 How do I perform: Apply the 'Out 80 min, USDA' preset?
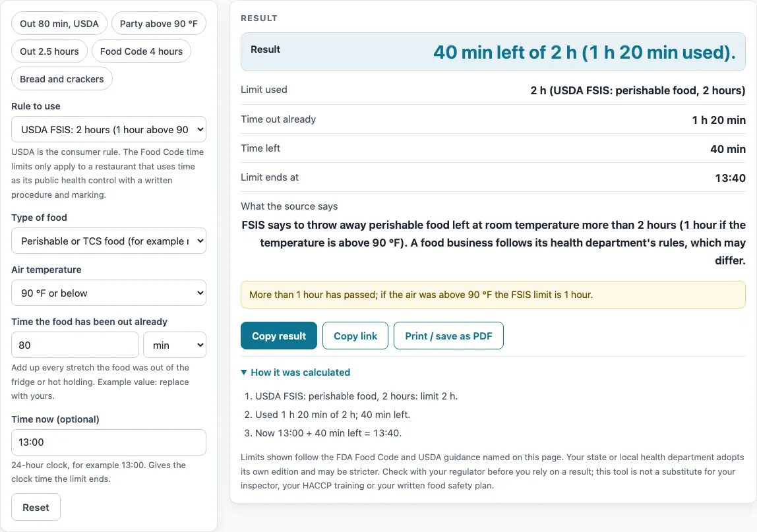(59, 24)
